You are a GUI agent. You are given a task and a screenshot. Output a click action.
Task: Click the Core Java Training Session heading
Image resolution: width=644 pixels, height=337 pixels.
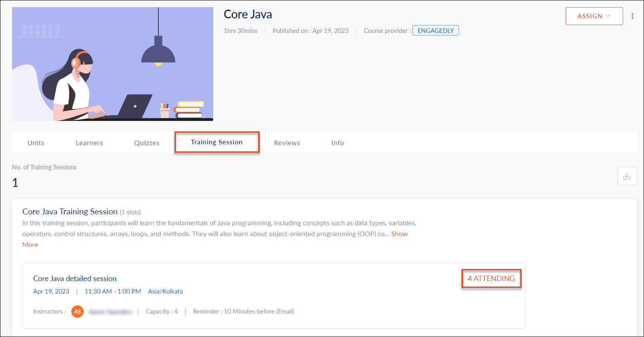point(70,211)
